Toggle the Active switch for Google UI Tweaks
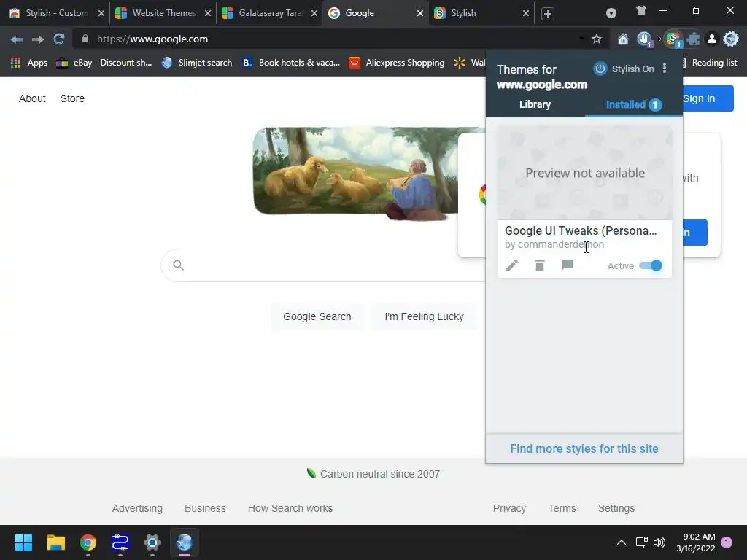 pyautogui.click(x=650, y=265)
